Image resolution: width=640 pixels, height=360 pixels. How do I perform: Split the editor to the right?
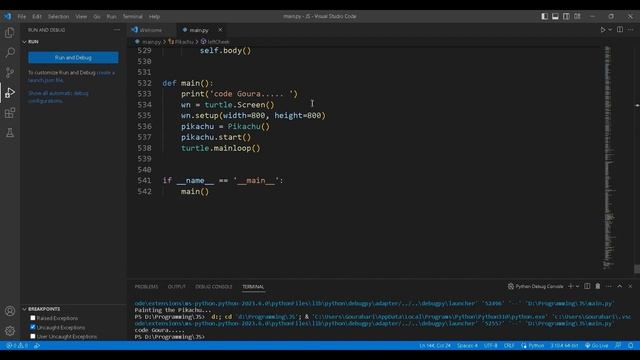[x=620, y=30]
